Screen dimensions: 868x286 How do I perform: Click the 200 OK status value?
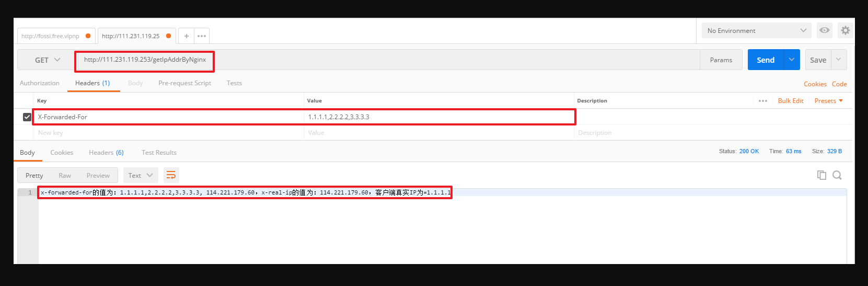749,151
